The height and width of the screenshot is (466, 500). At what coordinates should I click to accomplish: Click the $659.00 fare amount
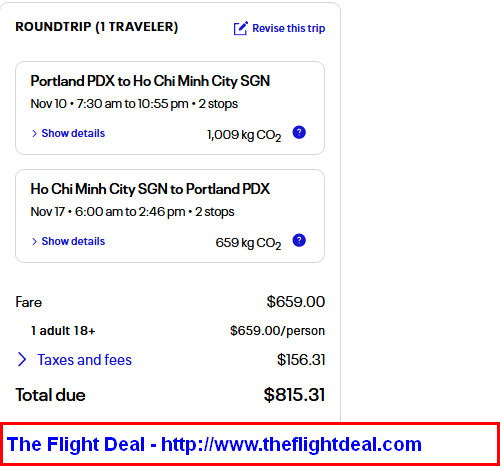(x=296, y=302)
